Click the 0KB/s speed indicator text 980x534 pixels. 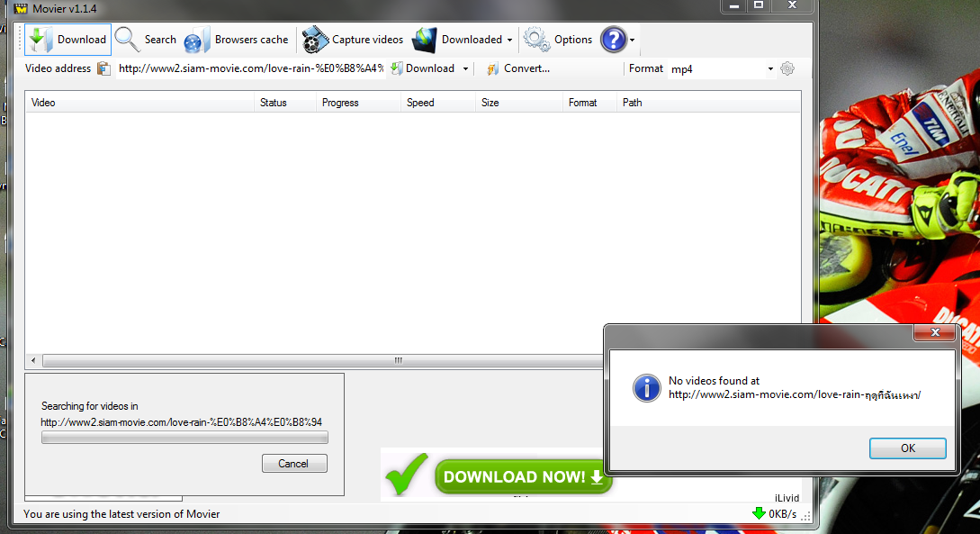tap(783, 514)
